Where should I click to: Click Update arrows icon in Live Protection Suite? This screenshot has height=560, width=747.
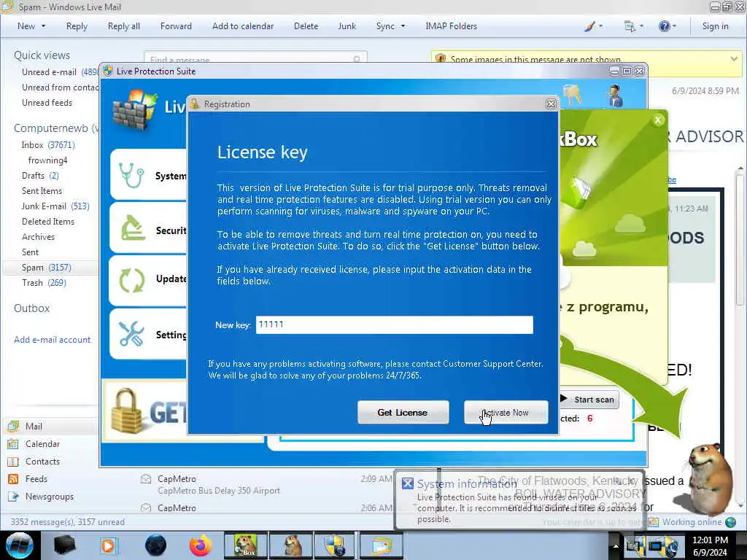[131, 280]
